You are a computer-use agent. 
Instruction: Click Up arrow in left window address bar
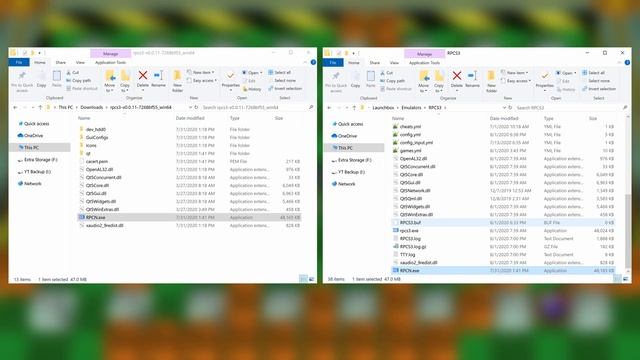[40, 107]
